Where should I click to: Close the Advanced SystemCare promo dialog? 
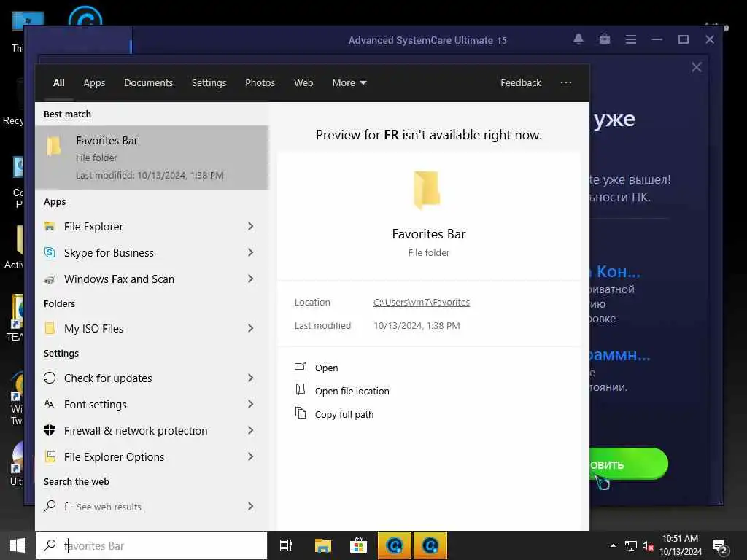(x=697, y=67)
